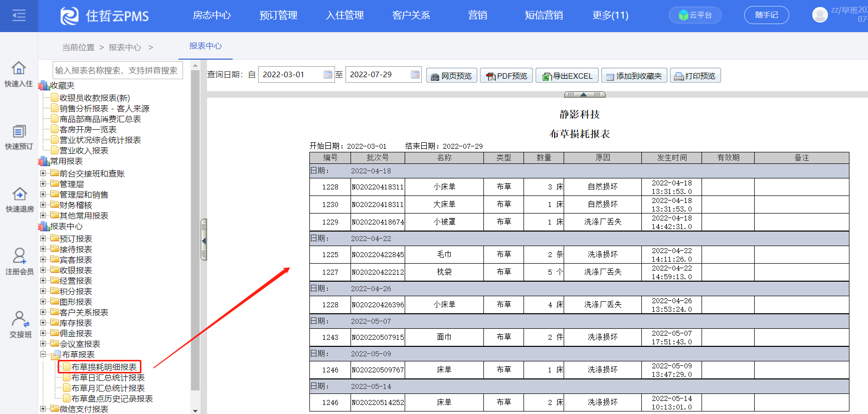Expand 管理层和销售 folder
Screen dimensions: 868x414
(x=43, y=194)
